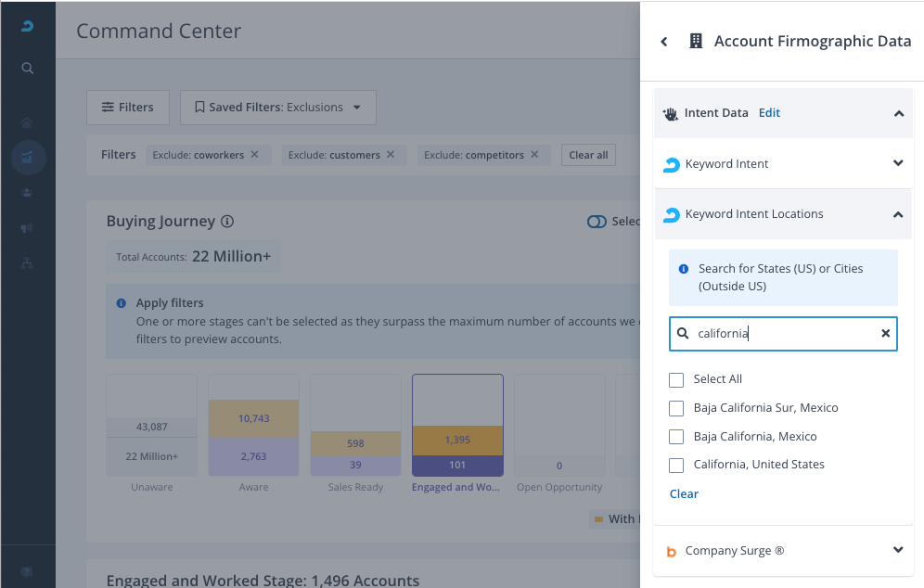The image size is (924, 588).
Task: Remove the Exclude competitors filter
Action: pyautogui.click(x=534, y=155)
